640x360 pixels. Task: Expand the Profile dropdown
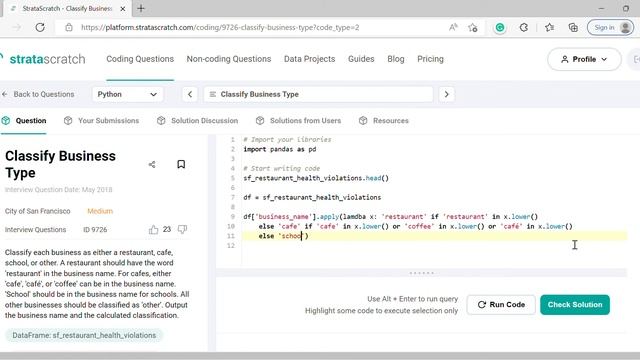pyautogui.click(x=584, y=59)
